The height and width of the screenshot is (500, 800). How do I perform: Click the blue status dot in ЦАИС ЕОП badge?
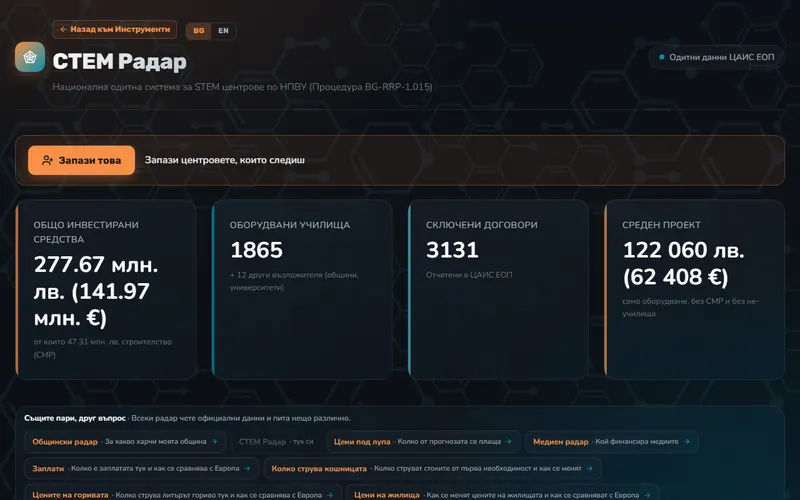662,57
